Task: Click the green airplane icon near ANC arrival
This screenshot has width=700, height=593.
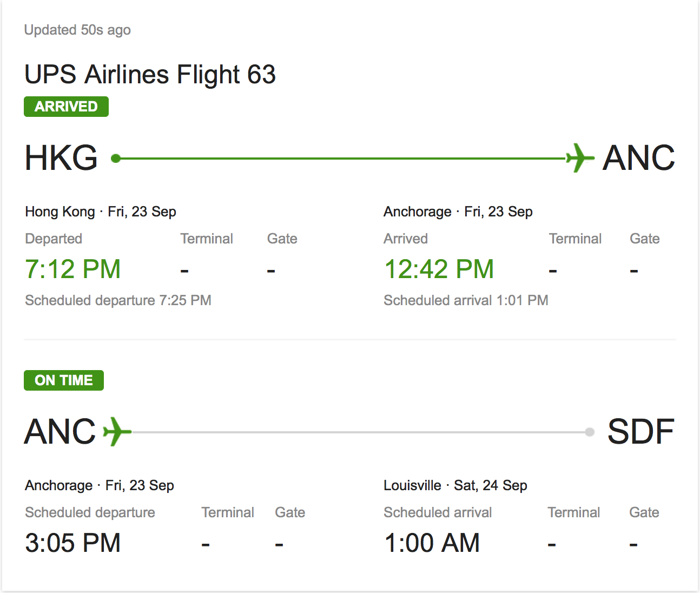Action: pos(580,158)
